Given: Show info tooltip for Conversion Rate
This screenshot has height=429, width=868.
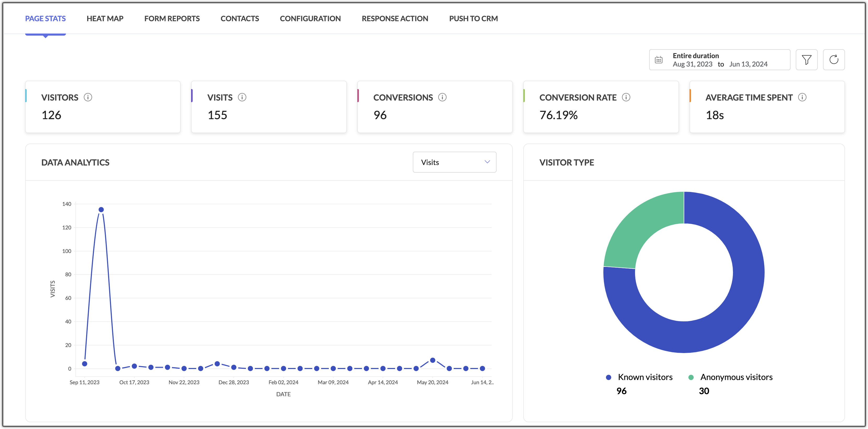Looking at the screenshot, I should 626,97.
